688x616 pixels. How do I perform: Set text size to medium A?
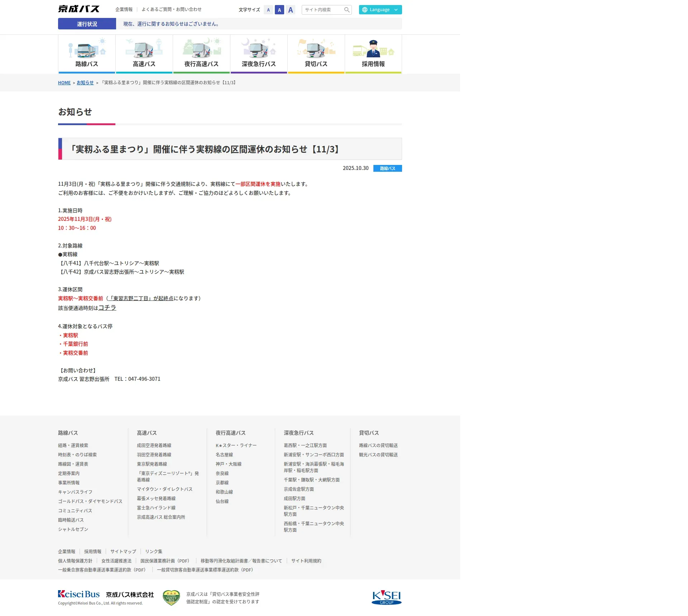pyautogui.click(x=279, y=10)
